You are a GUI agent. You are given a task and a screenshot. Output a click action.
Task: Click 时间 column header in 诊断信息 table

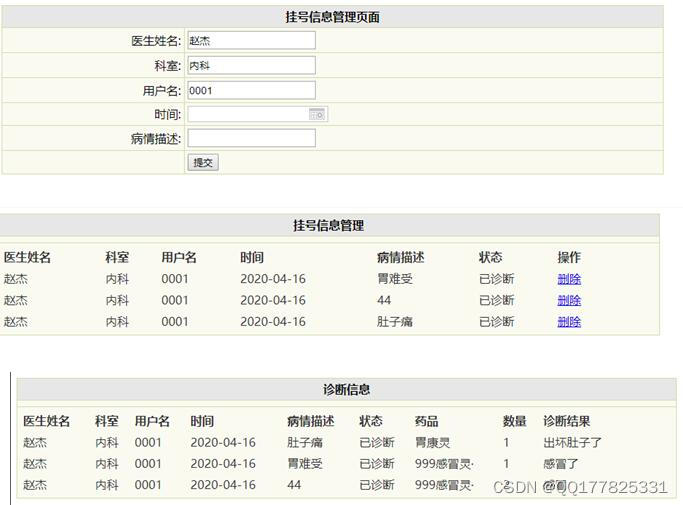pos(202,421)
